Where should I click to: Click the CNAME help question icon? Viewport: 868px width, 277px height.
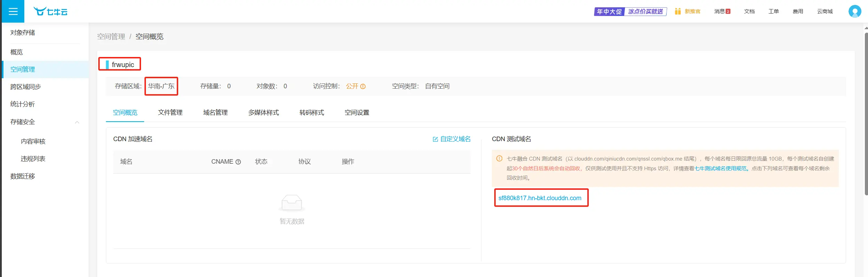(238, 162)
